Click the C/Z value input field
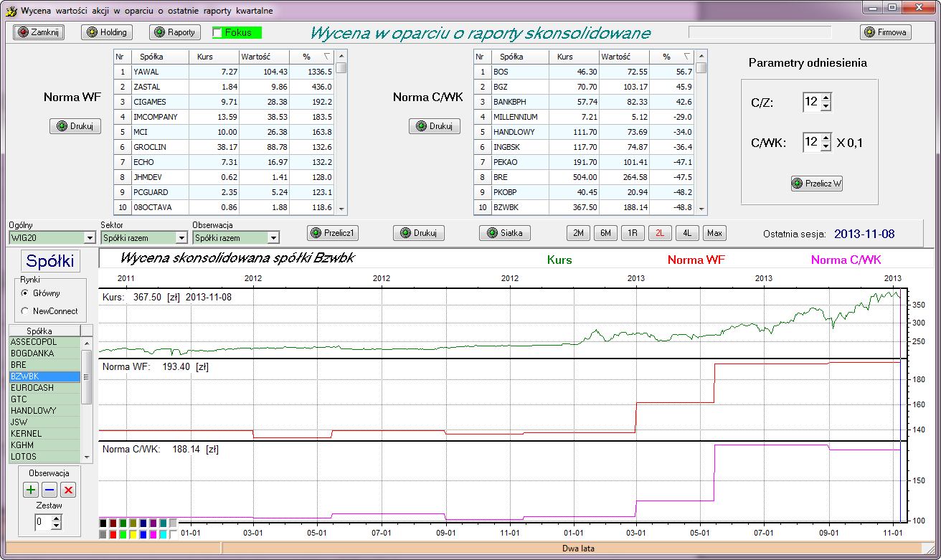The image size is (941, 560). coord(811,103)
